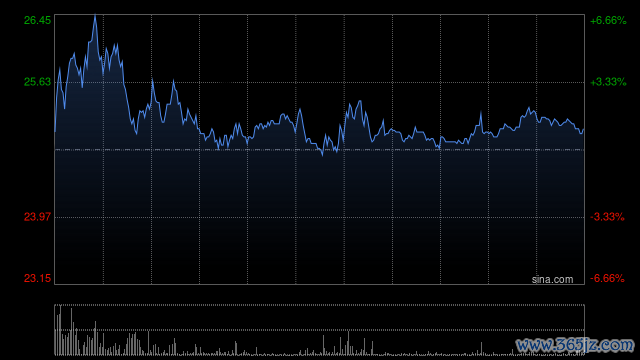Click the 23.15 bottom price label

pyautogui.click(x=38, y=278)
